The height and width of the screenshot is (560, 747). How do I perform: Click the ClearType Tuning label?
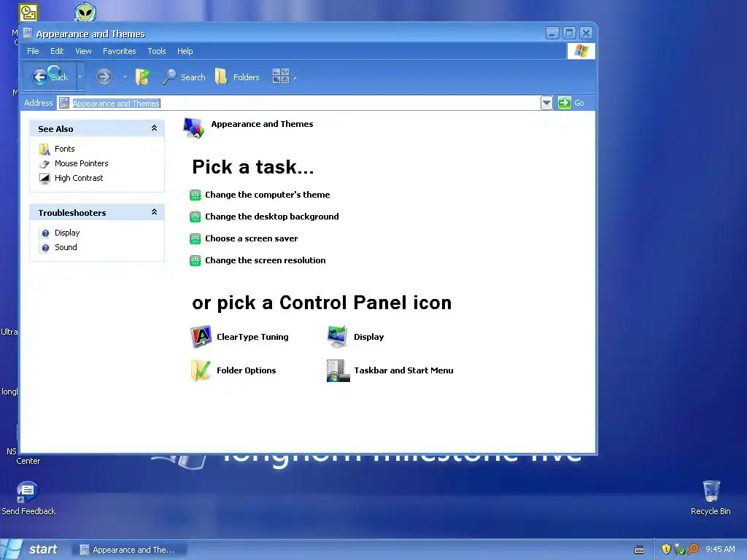click(x=252, y=337)
